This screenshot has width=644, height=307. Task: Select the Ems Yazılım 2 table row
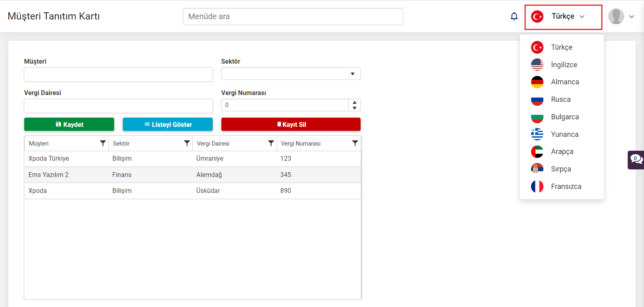click(193, 175)
